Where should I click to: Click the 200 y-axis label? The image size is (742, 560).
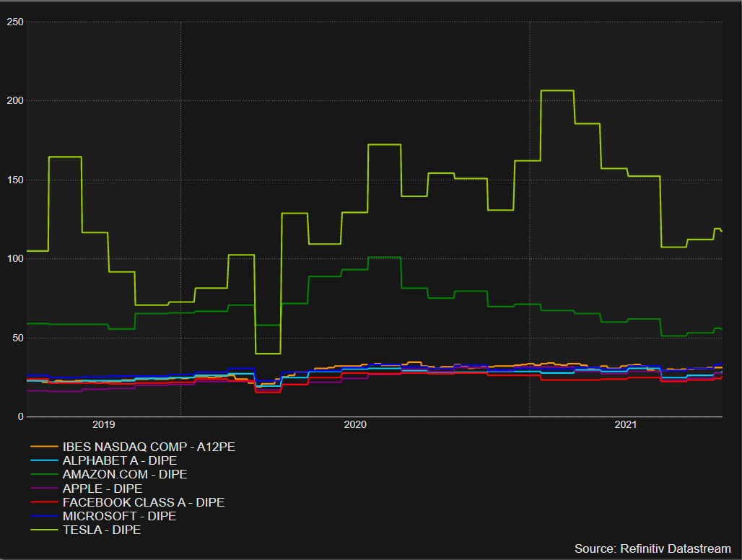(x=15, y=101)
